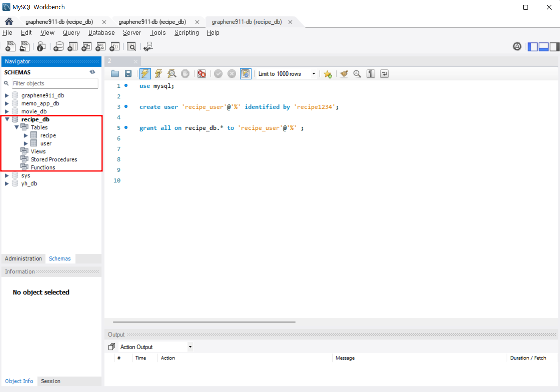Collapse the recipe_db schema
This screenshot has height=392, width=560.
click(7, 119)
